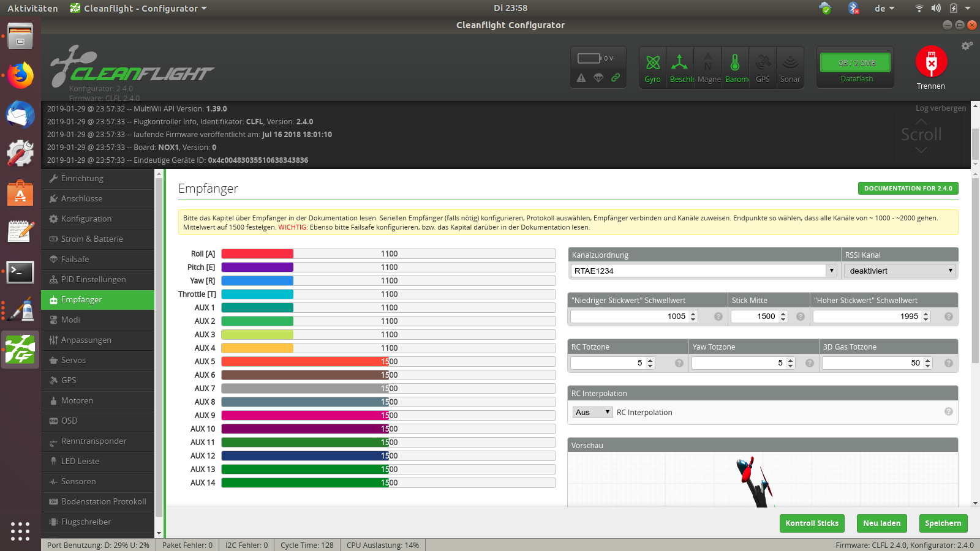Click help icon for RC Totzone
This screenshot has width=980, height=551.
tap(679, 363)
